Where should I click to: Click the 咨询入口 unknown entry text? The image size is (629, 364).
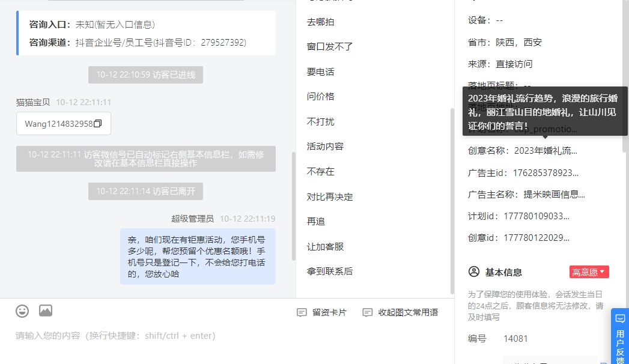pos(115,25)
